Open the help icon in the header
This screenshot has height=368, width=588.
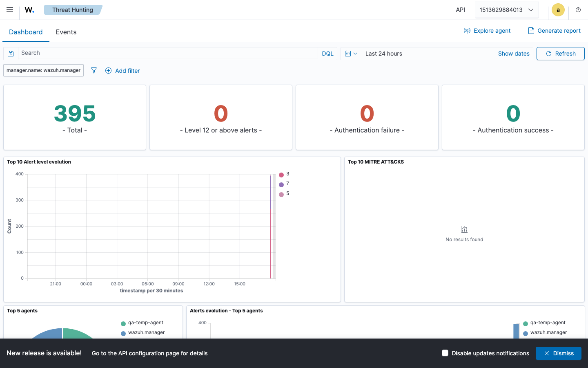[578, 10]
